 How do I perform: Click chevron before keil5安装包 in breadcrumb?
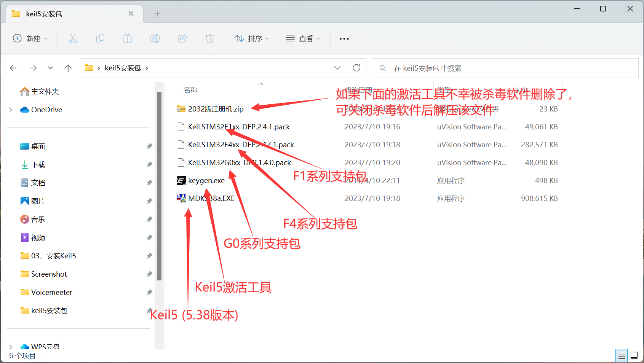coord(99,68)
